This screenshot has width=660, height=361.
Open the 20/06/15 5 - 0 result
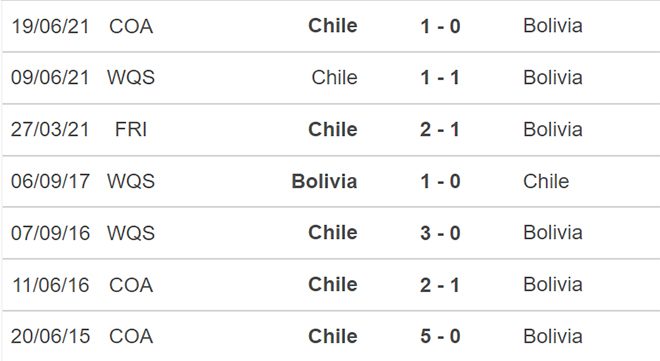click(x=440, y=337)
